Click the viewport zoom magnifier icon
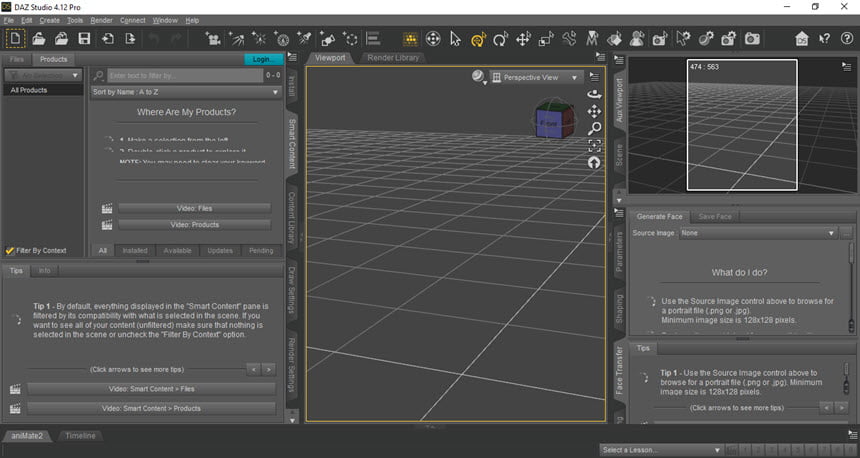 (x=594, y=129)
